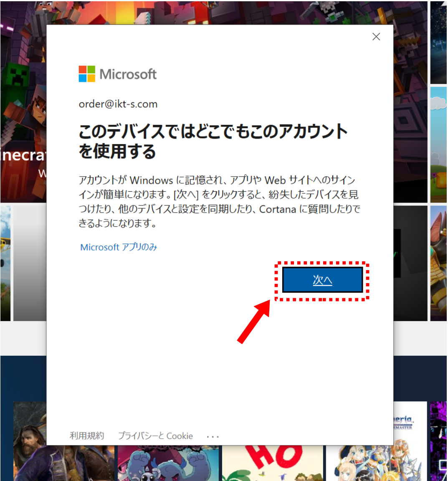Screen dimensions: 448x481
Task: Close the Microsoft sign-in dialog
Action: pyautogui.click(x=376, y=37)
